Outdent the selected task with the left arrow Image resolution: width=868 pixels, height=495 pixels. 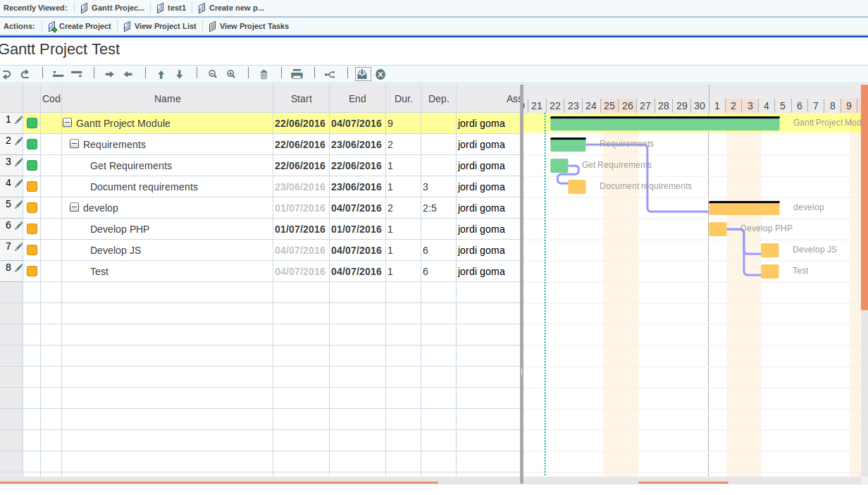coord(128,74)
